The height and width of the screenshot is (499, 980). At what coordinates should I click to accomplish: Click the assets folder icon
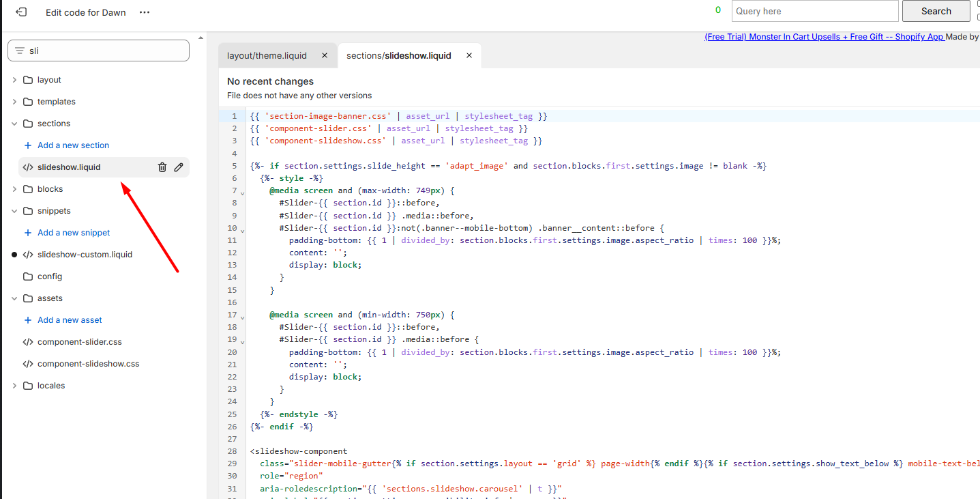coord(28,298)
